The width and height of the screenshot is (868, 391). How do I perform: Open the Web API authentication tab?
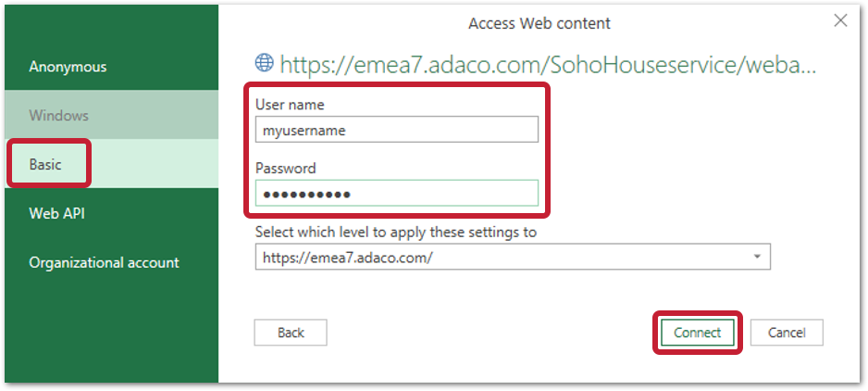(x=112, y=213)
